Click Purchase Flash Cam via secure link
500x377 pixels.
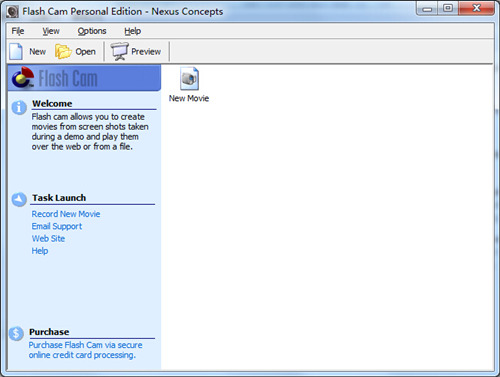click(x=85, y=350)
